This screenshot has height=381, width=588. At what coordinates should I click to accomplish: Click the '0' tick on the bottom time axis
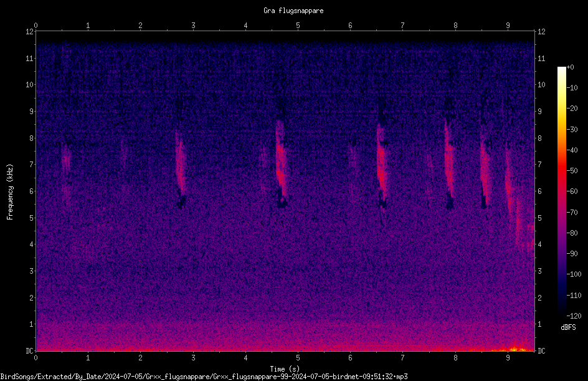pyautogui.click(x=36, y=358)
